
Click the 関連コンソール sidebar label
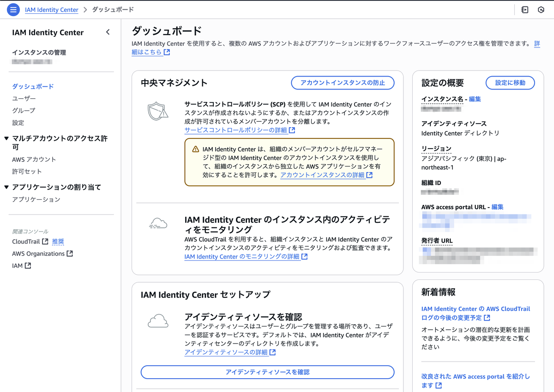pos(30,232)
